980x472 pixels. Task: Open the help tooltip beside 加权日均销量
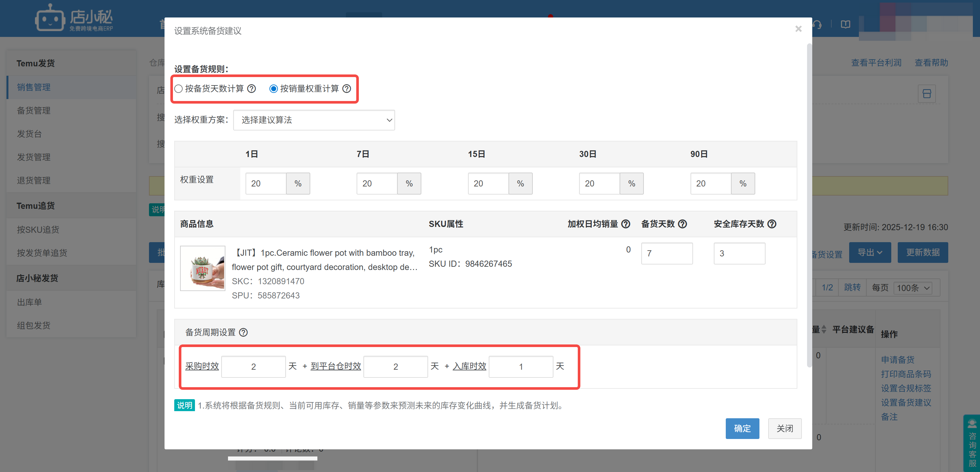tap(625, 224)
